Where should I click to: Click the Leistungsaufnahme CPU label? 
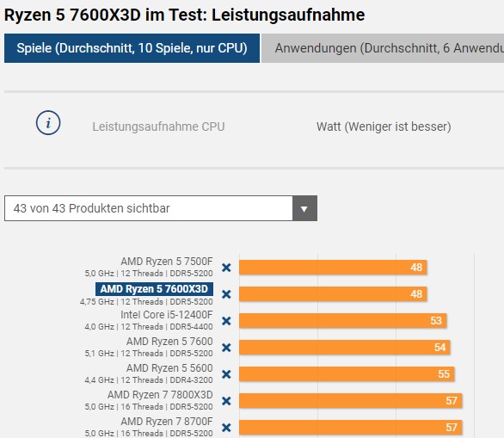(x=158, y=126)
